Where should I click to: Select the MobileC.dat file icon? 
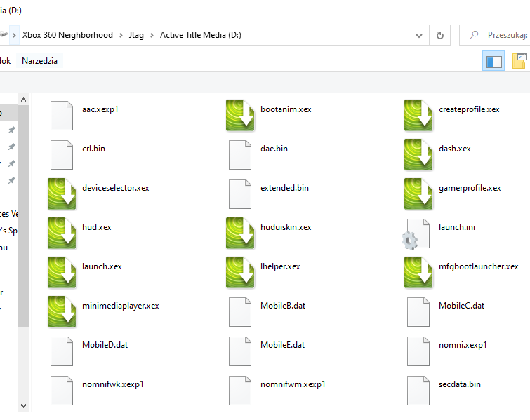click(418, 312)
